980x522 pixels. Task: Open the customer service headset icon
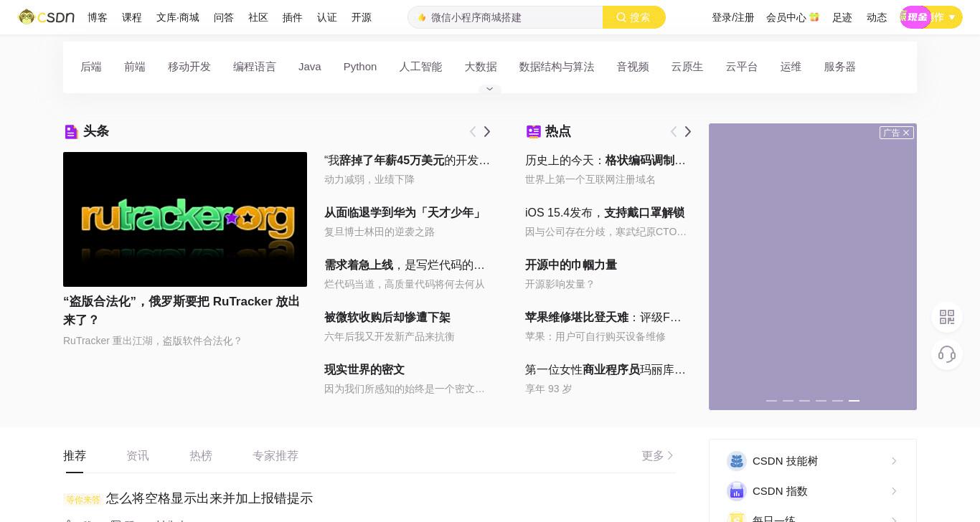947,354
